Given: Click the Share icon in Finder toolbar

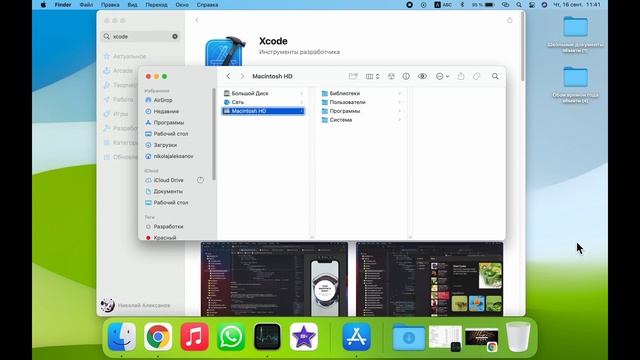Looking at the screenshot, I should point(461,76).
